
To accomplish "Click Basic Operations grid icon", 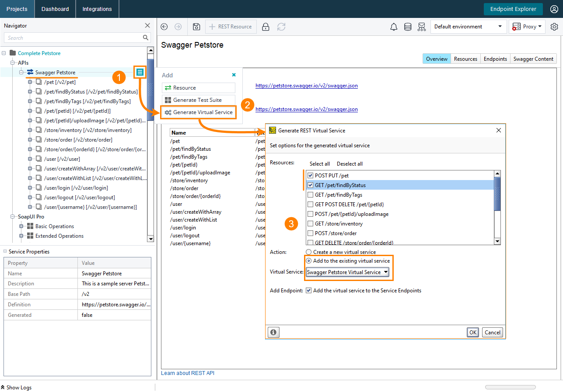I will [30, 226].
